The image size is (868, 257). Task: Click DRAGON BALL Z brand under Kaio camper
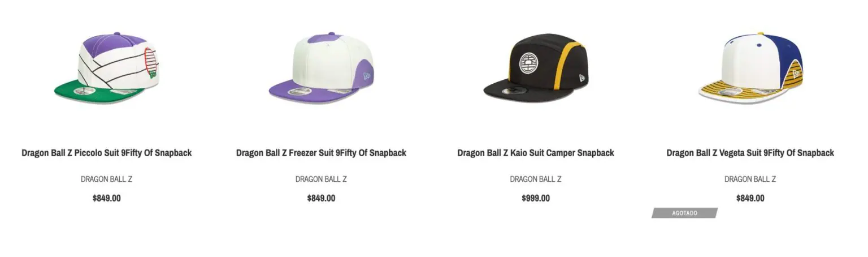click(x=535, y=179)
